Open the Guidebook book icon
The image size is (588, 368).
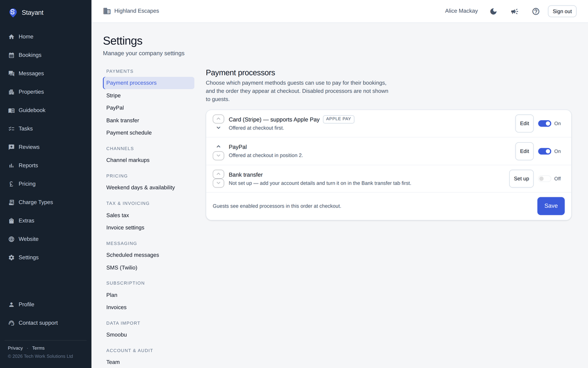pos(11,110)
